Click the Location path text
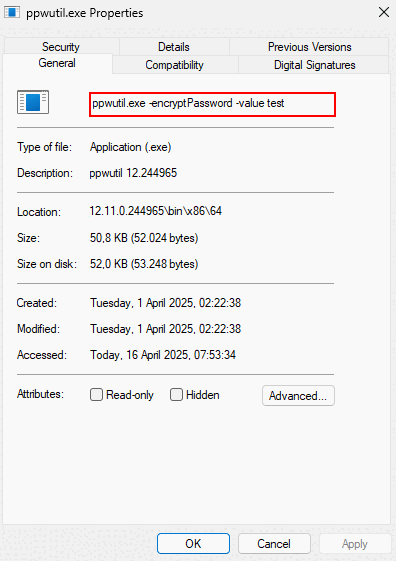 (156, 211)
